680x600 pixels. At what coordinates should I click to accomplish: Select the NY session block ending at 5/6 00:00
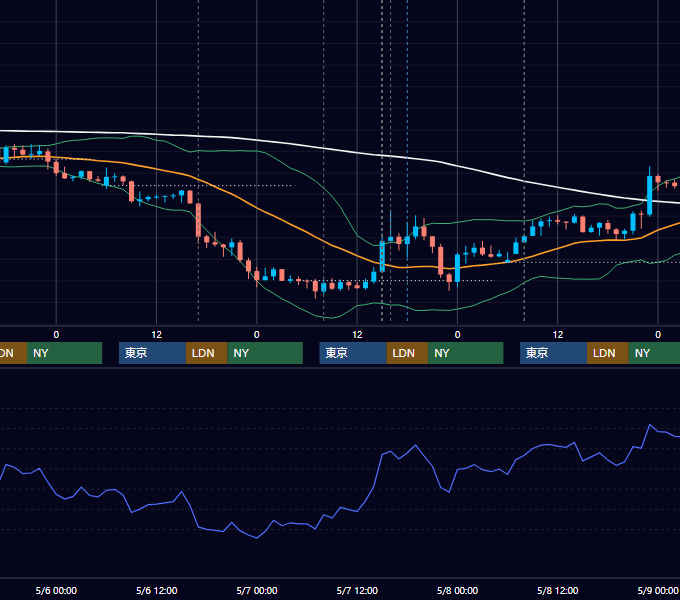point(64,353)
